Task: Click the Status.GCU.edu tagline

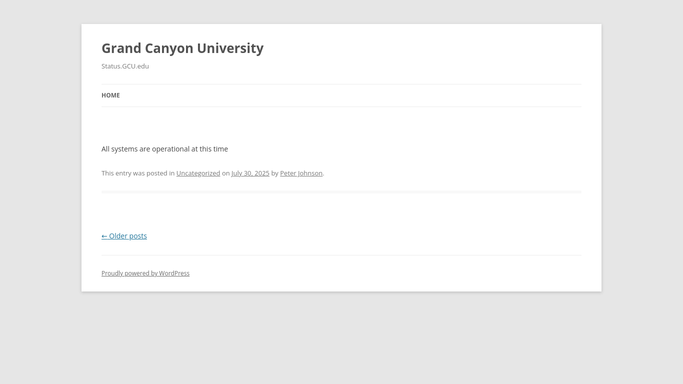Action: pyautogui.click(x=125, y=66)
